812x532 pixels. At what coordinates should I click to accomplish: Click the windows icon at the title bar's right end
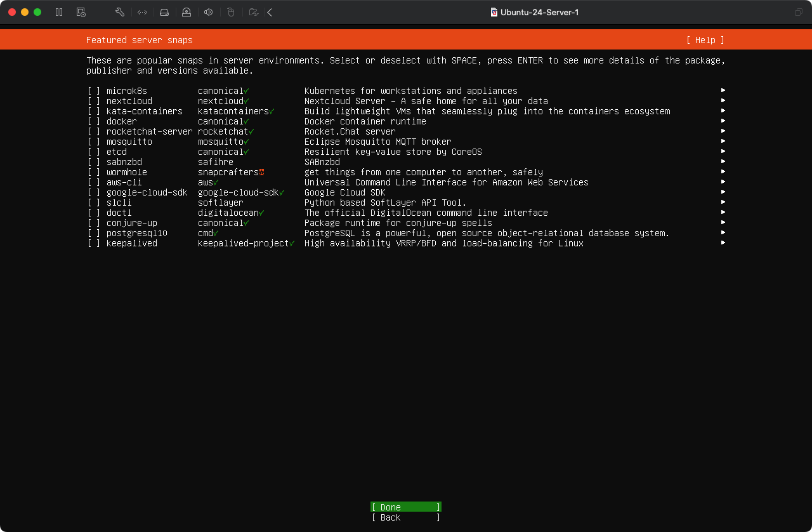point(799,12)
